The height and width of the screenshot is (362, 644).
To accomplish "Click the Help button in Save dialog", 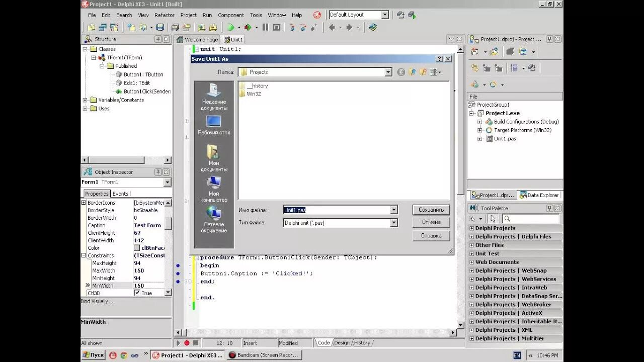I will pyautogui.click(x=431, y=235).
